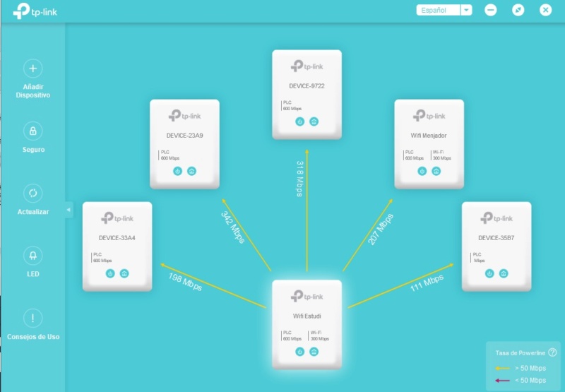This screenshot has width=565, height=392.
Task: Open the Español language dropdown arrow
Action: [466, 10]
